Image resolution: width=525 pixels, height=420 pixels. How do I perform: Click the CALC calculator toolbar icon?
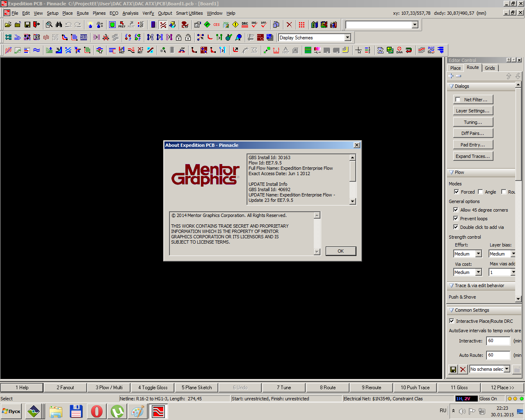click(381, 50)
